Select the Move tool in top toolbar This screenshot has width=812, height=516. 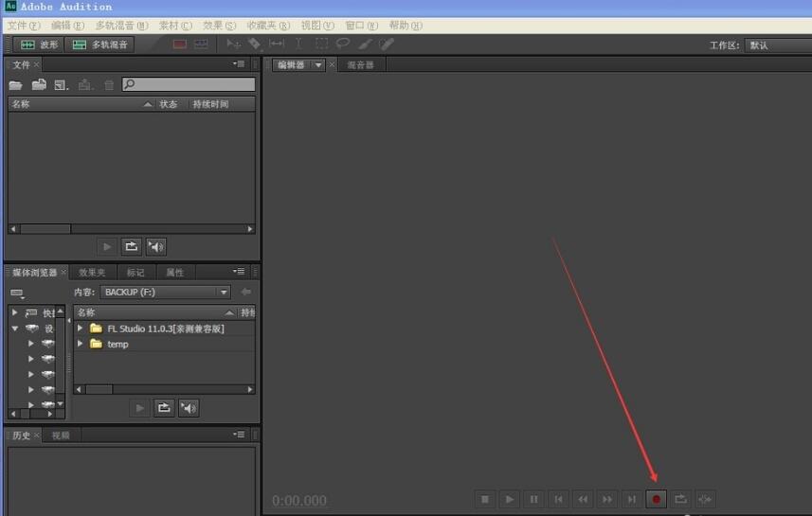pos(233,44)
